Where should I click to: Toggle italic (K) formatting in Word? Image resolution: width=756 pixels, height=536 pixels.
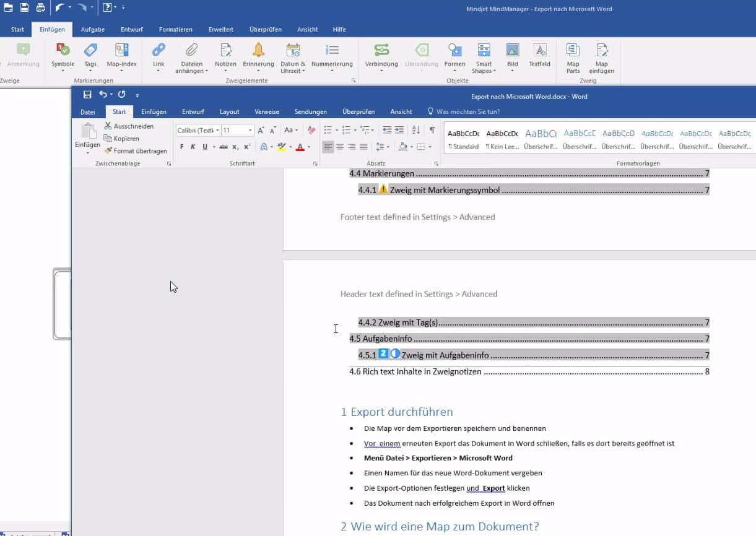click(193, 147)
